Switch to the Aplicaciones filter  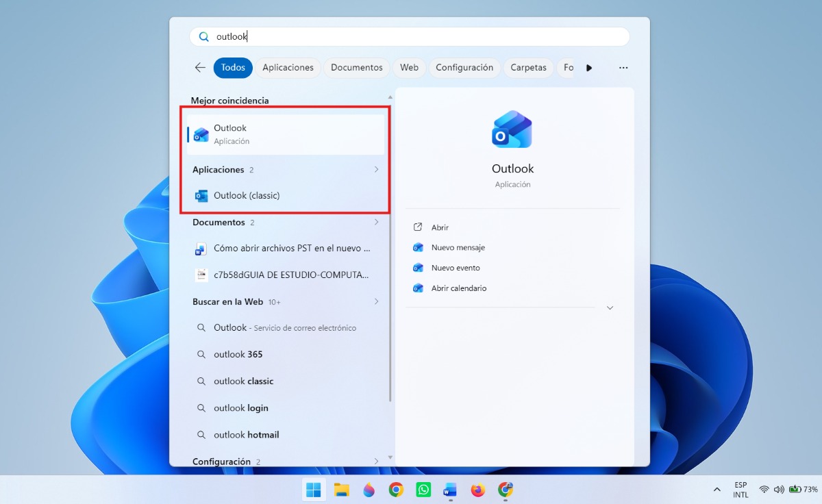[288, 68]
